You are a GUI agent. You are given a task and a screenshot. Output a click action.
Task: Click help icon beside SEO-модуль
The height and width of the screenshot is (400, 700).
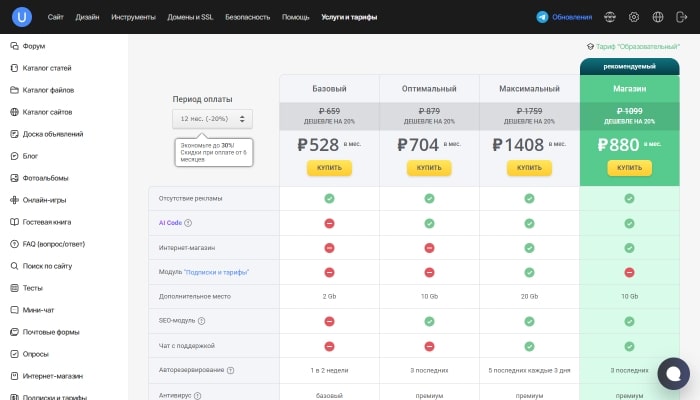coord(201,321)
